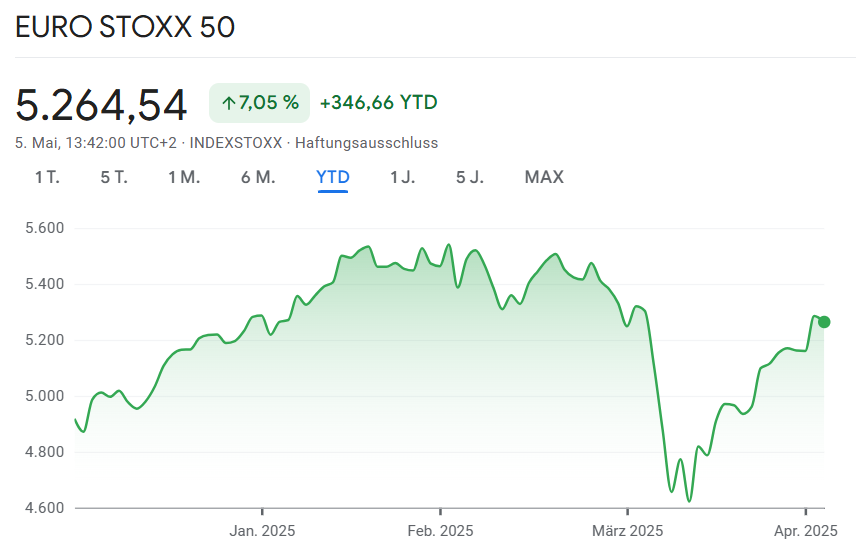Screen dimensions: 856x551
Task: Click the Apr. 2025 axis label
Action: [805, 530]
